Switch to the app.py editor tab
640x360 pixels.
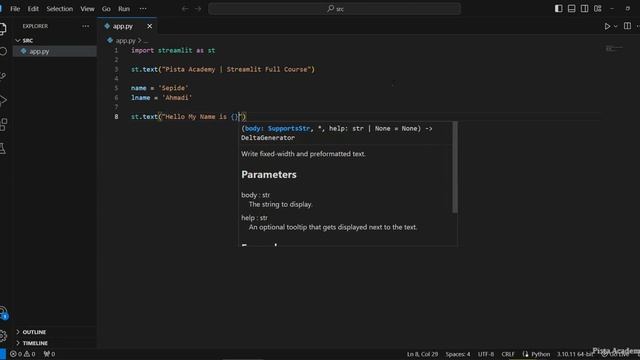click(x=122, y=26)
